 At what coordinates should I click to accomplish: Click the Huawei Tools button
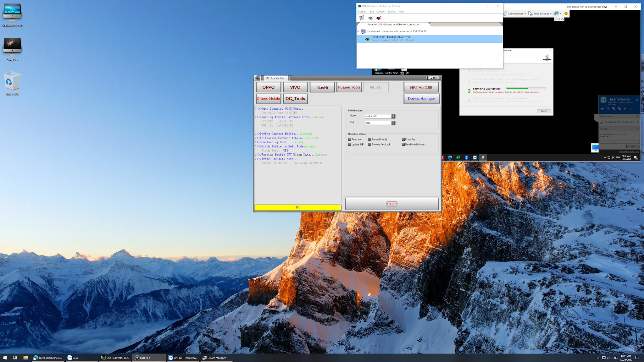[x=349, y=87]
